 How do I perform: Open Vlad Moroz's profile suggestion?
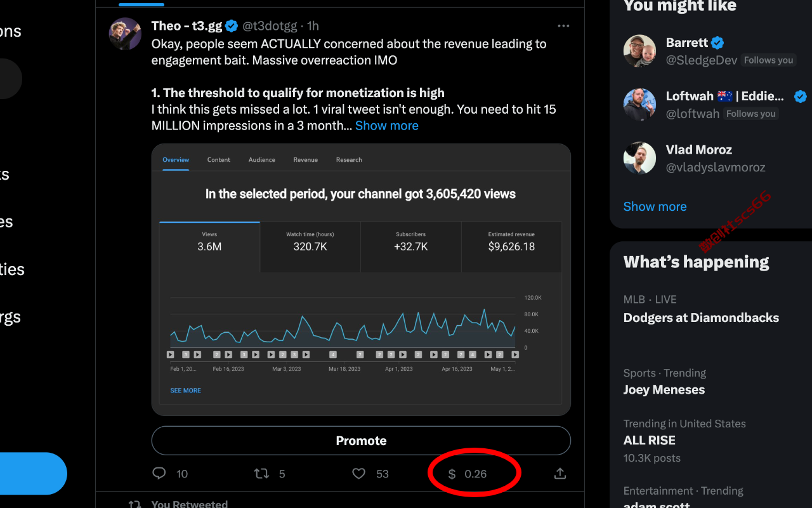click(710, 158)
